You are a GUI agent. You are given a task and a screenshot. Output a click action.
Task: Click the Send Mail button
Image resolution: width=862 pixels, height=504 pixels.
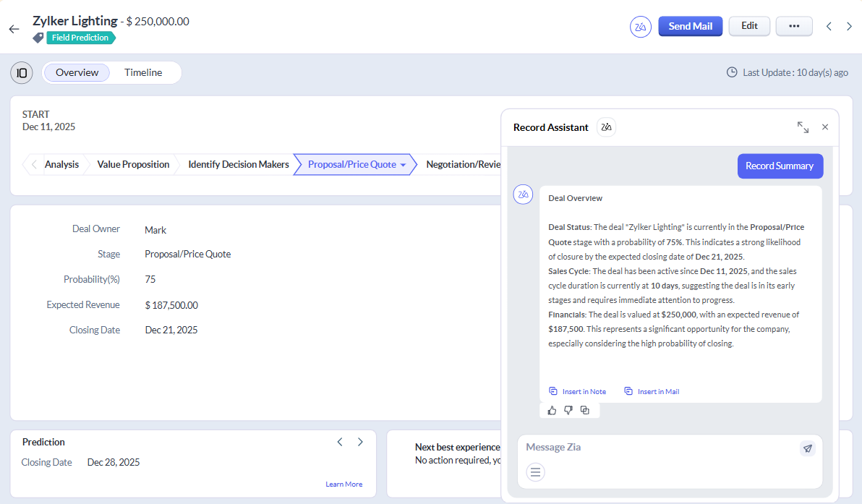pyautogui.click(x=691, y=26)
